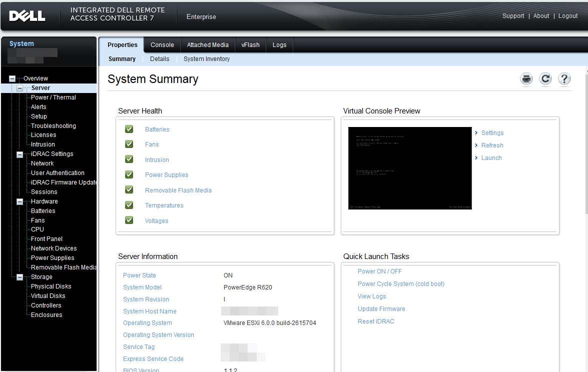The width and height of the screenshot is (588, 372).
Task: Switch to the Logs tab
Action: 279,45
